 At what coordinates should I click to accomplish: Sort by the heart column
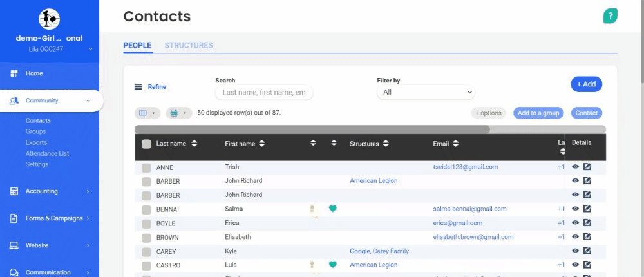(x=334, y=143)
